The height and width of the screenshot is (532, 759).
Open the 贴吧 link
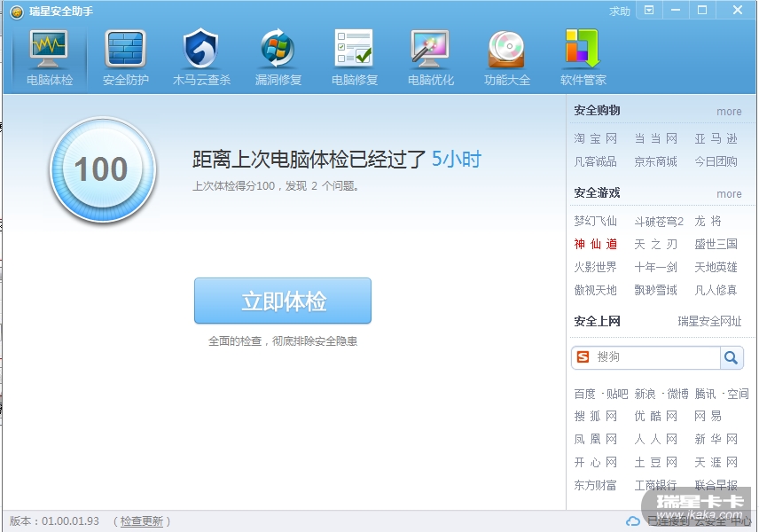click(617, 394)
